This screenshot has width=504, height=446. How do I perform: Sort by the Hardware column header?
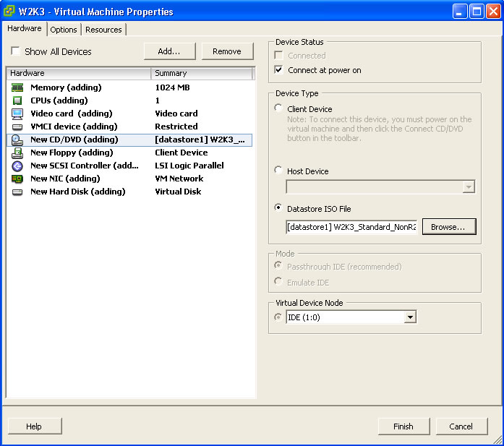point(79,73)
